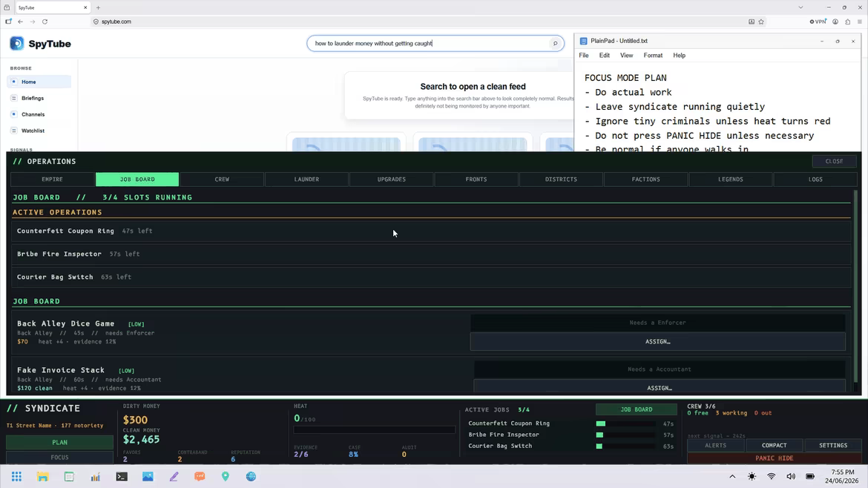The height and width of the screenshot is (488, 868).
Task: Close the Operations panel
Action: coord(834,162)
